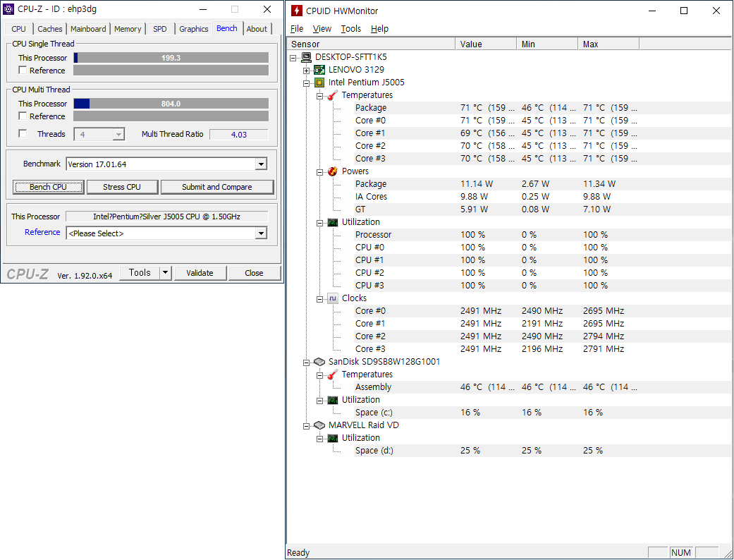Screen dimensions: 734x560
Task: Open the About tab
Action: point(257,28)
